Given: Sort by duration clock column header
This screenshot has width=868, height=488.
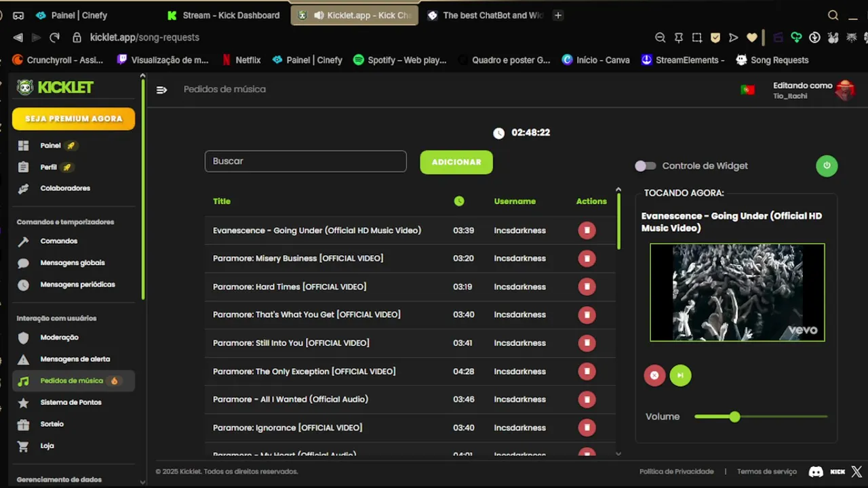Looking at the screenshot, I should pyautogui.click(x=459, y=201).
